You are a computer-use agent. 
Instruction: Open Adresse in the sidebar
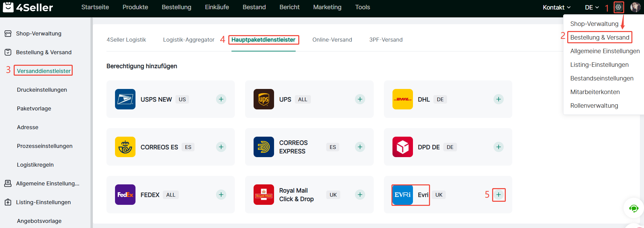tap(28, 127)
